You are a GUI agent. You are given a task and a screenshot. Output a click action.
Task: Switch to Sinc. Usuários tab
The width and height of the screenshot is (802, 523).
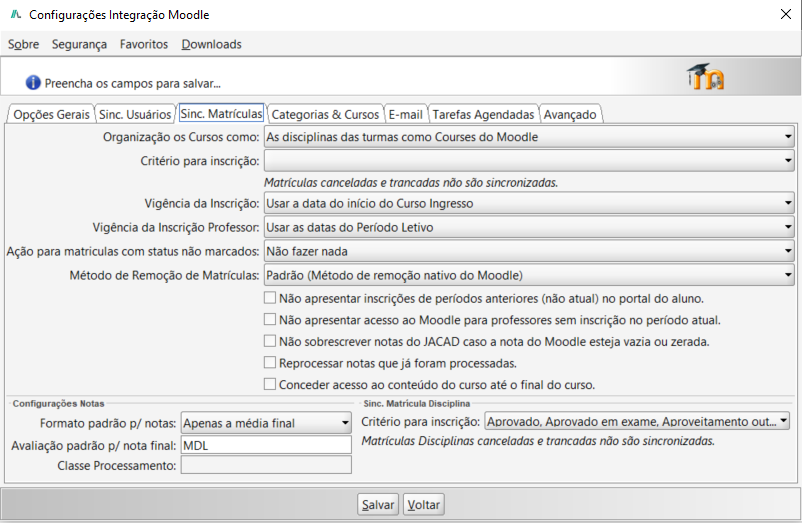coord(135,114)
